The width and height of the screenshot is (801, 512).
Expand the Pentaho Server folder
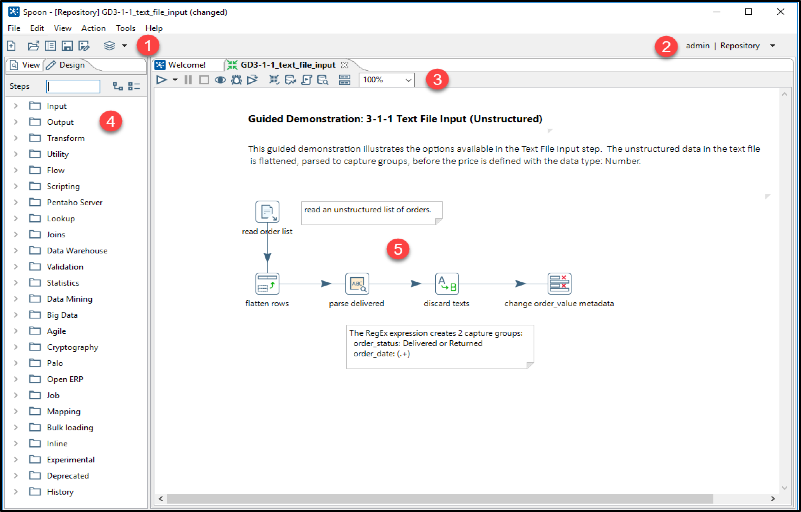point(15,202)
